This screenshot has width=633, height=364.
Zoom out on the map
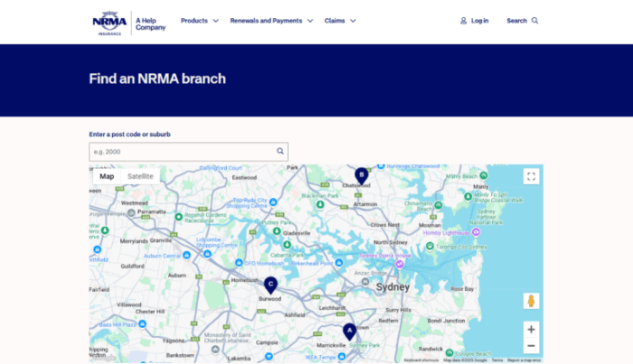point(531,347)
